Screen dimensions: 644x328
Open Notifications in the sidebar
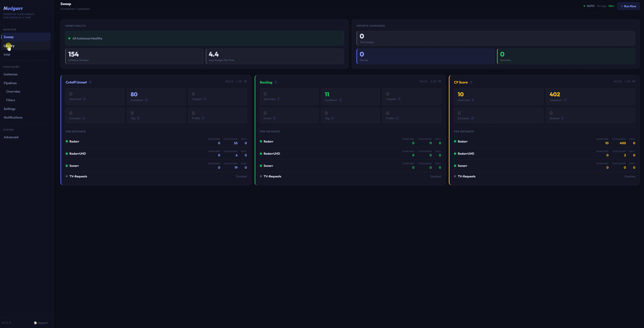pos(26,117)
